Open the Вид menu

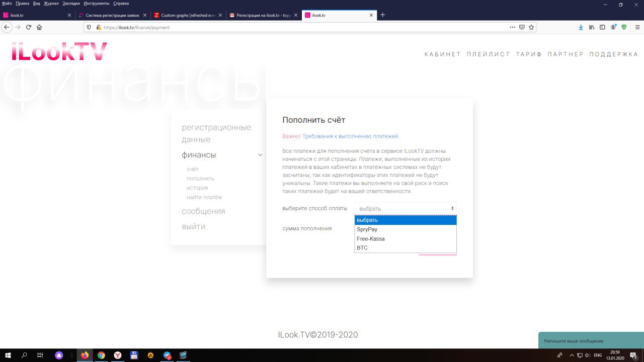tap(36, 4)
